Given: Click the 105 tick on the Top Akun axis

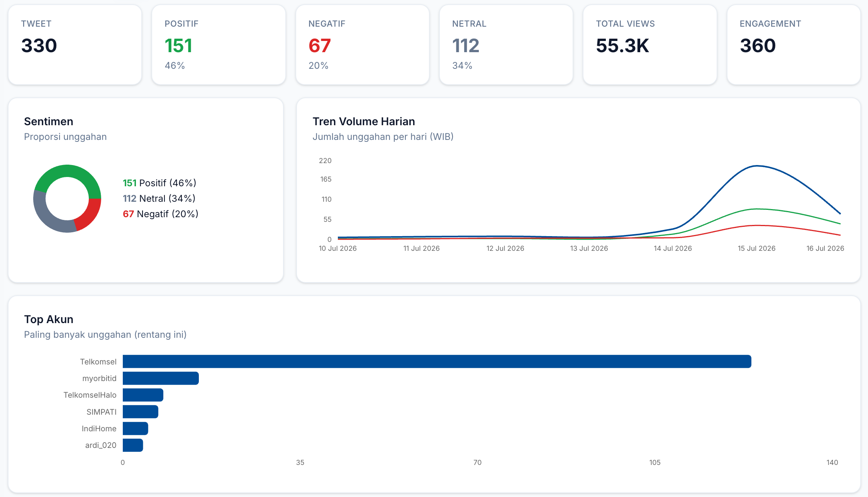Looking at the screenshot, I should pos(655,463).
